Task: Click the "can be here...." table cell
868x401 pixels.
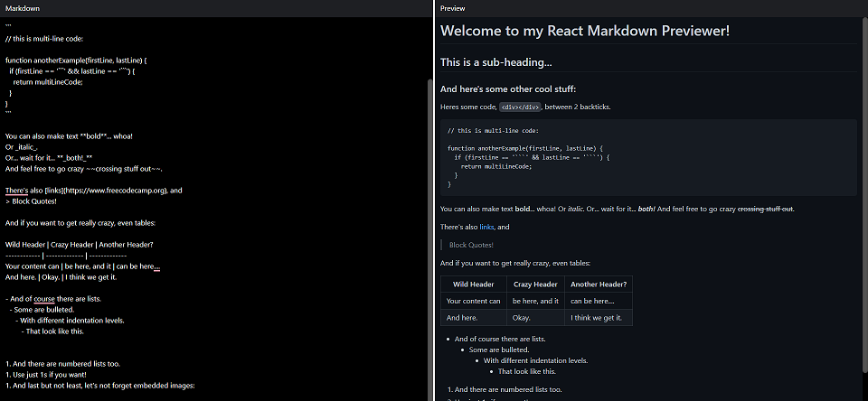Action: pyautogui.click(x=599, y=301)
